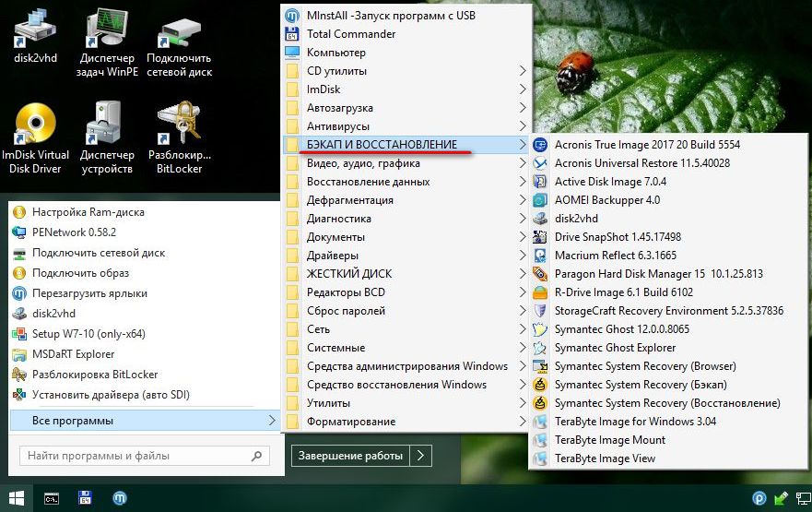Open the Редакторы BCD folder
812x512 pixels.
(406, 292)
